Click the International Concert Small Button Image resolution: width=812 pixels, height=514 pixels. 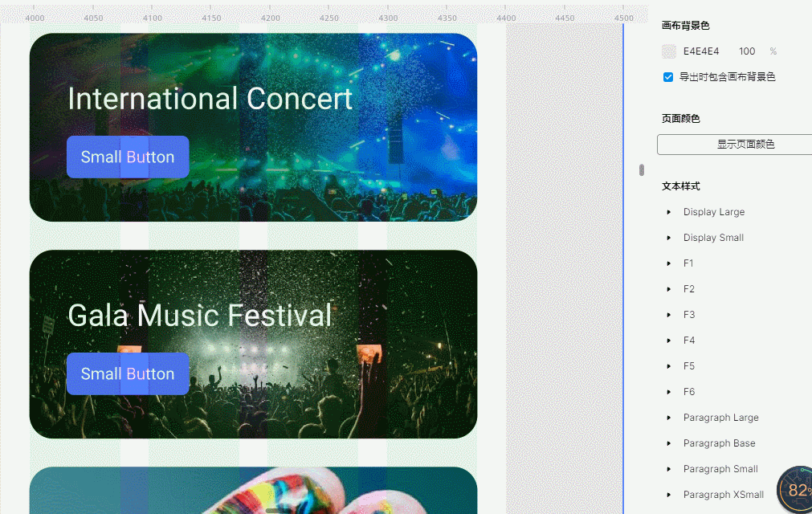[128, 157]
